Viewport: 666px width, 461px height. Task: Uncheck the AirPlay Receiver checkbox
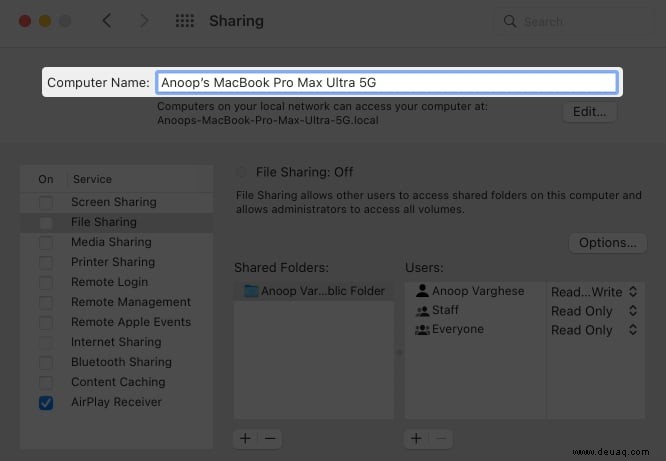pos(46,402)
